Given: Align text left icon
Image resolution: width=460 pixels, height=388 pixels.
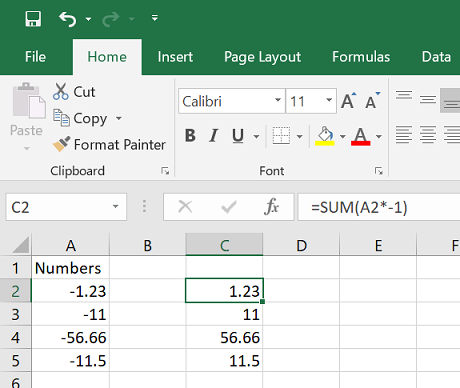Looking at the screenshot, I should (x=404, y=135).
